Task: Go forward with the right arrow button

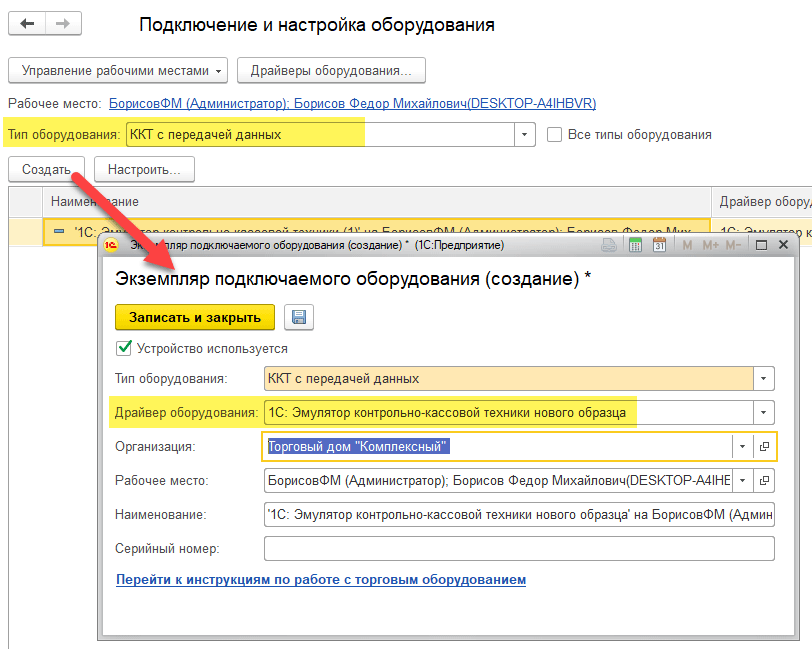Action: [63, 23]
